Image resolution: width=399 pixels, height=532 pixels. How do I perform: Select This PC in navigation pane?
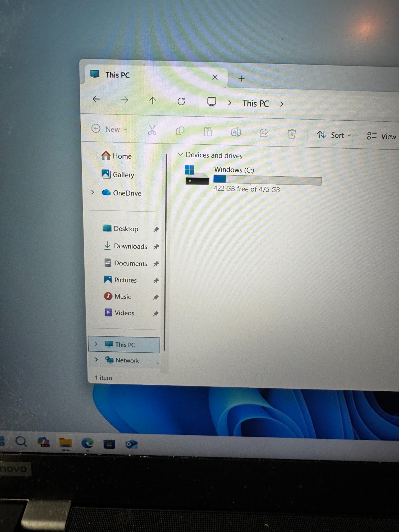(x=124, y=344)
